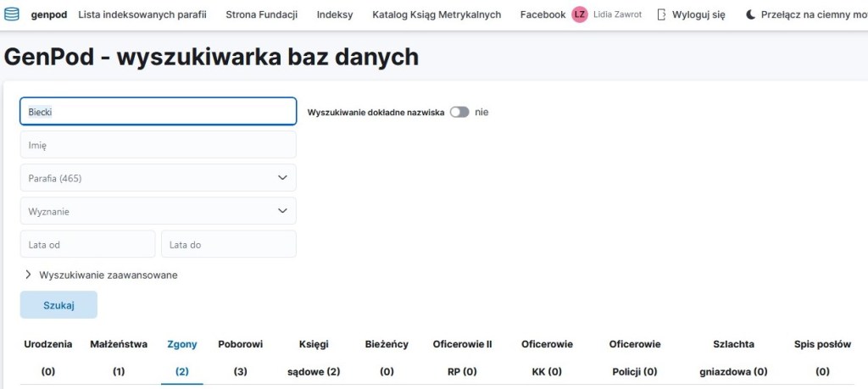Open the Parafia (465) dropdown
This screenshot has width=868, height=389.
158,178
